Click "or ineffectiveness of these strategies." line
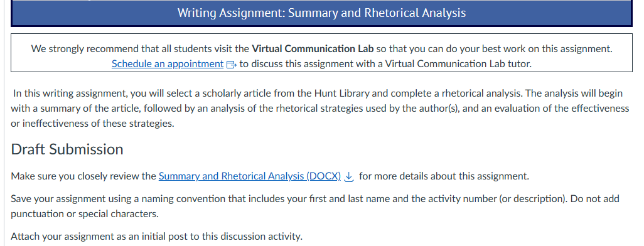Image resolution: width=644 pixels, height=246 pixels. (x=92, y=124)
